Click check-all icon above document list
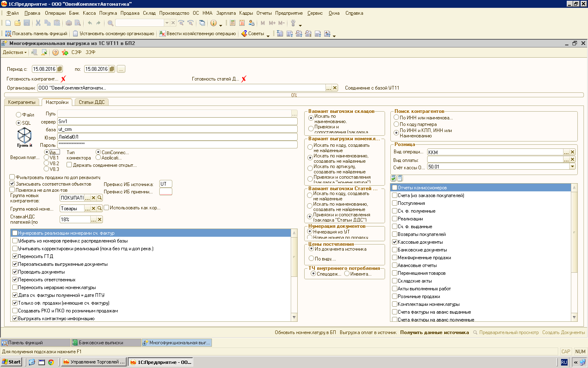Image resolution: width=588 pixels, height=368 pixels. (393, 178)
